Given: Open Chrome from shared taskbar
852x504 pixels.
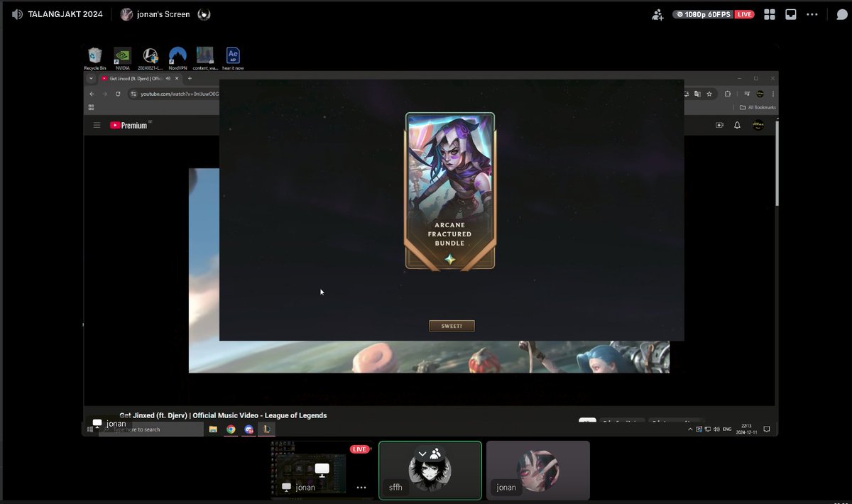Looking at the screenshot, I should point(231,429).
